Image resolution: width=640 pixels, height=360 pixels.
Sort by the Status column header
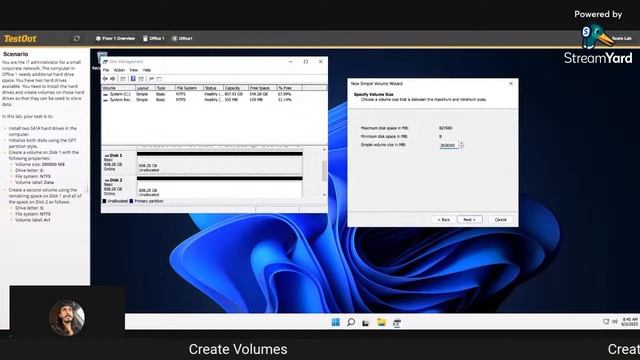[213, 88]
